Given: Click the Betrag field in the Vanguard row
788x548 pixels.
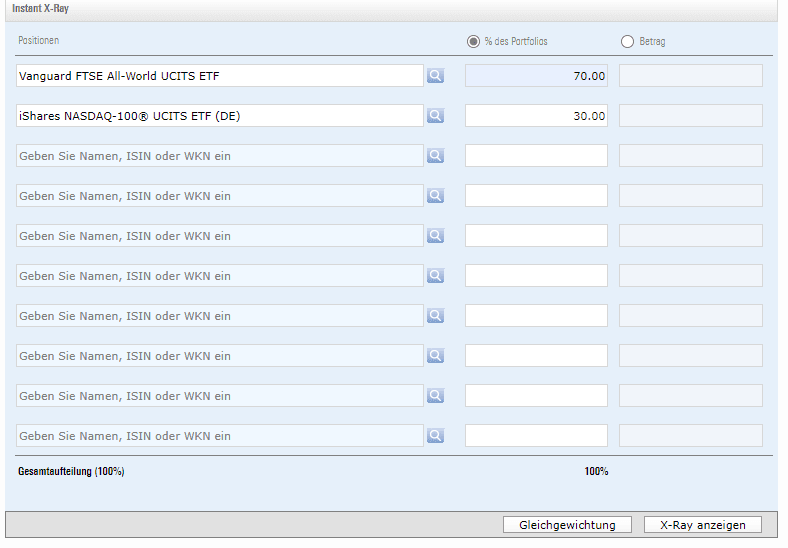Looking at the screenshot, I should pos(691,76).
